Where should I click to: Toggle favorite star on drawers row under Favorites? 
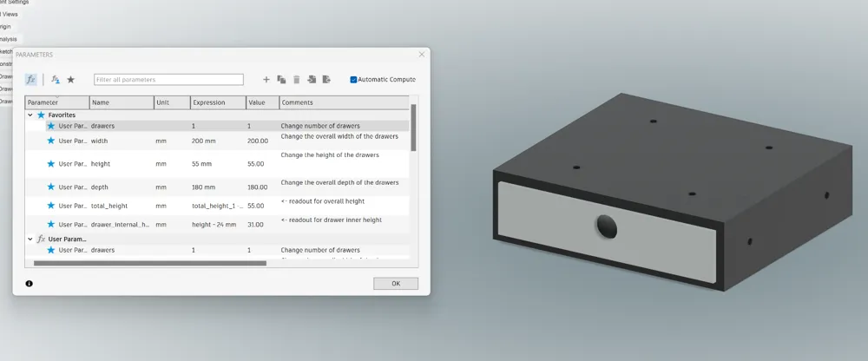tap(51, 126)
